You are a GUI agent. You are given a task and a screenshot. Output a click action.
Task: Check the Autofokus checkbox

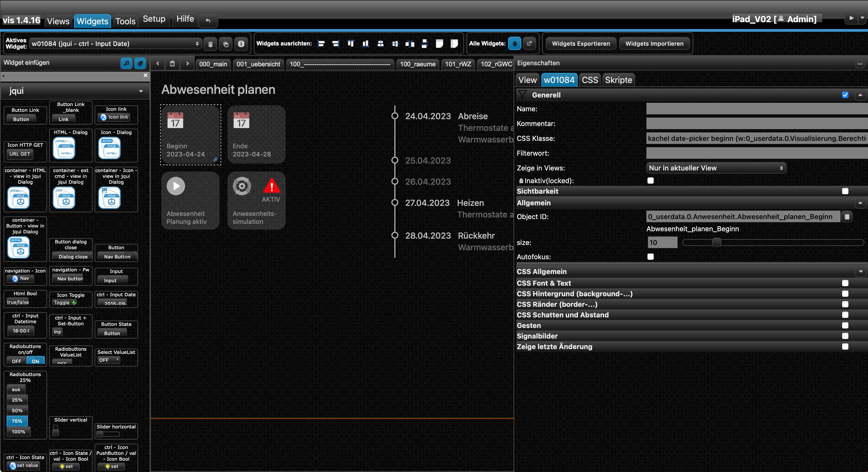click(x=650, y=257)
